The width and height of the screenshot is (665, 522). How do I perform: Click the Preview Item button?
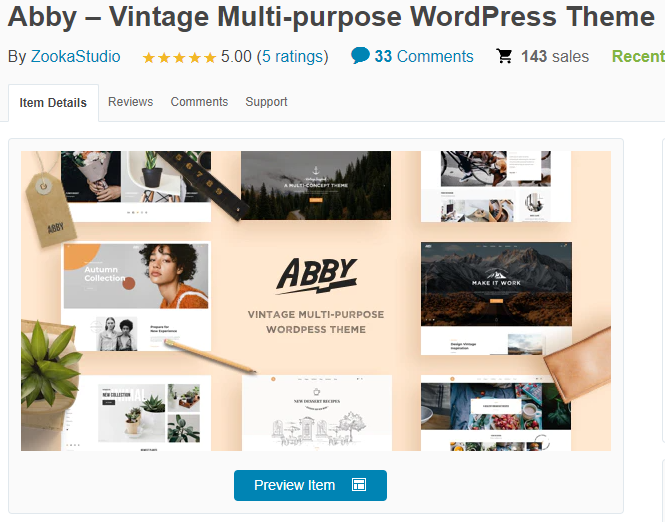pyautogui.click(x=310, y=485)
